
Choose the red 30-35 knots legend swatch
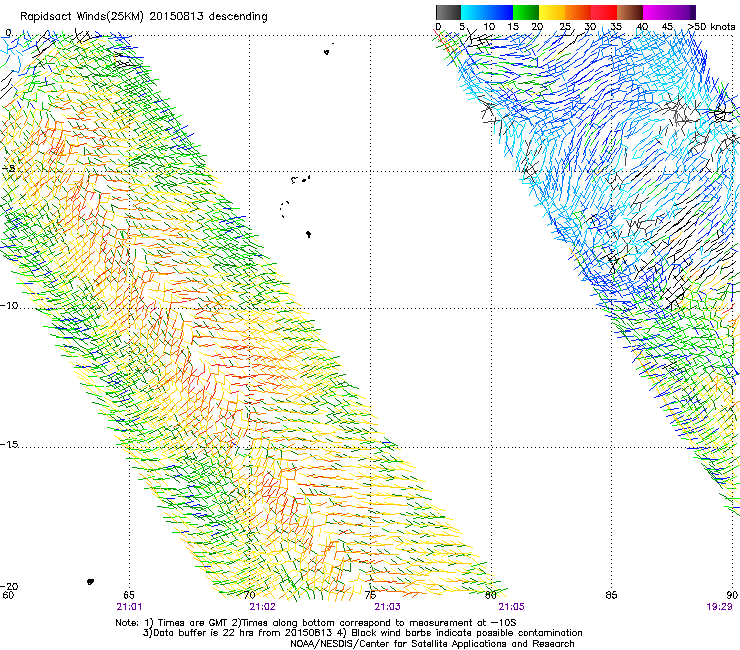(x=604, y=12)
